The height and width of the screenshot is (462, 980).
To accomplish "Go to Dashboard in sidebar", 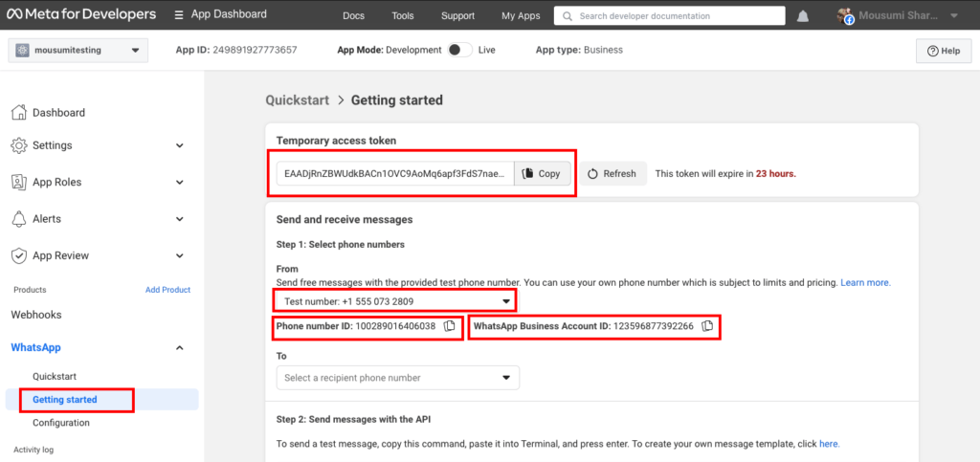I will (x=58, y=112).
